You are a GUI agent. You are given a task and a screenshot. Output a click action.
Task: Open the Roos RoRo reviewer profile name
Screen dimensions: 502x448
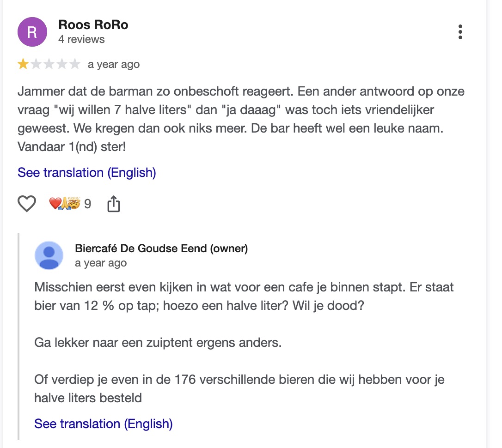(93, 25)
